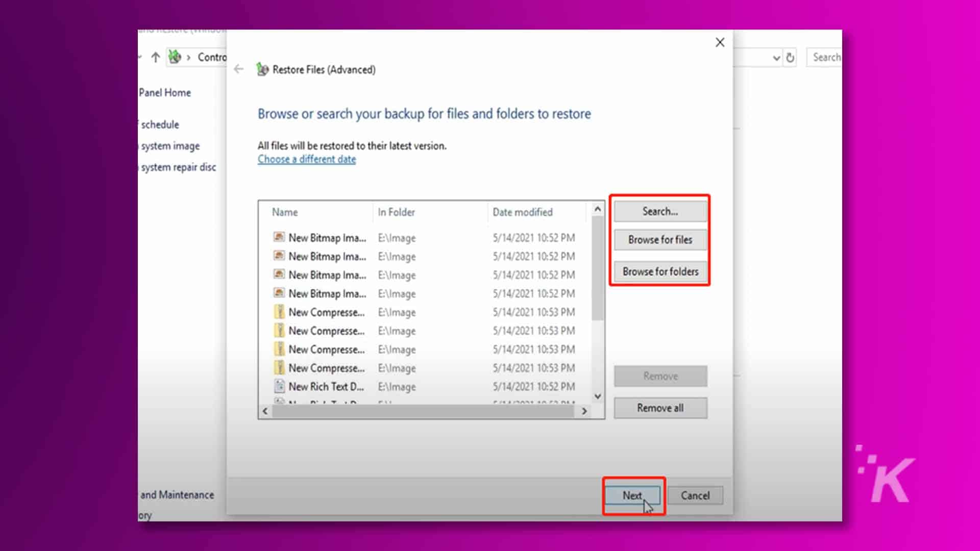
Task: Sort list by In Folder column header
Action: click(397, 212)
